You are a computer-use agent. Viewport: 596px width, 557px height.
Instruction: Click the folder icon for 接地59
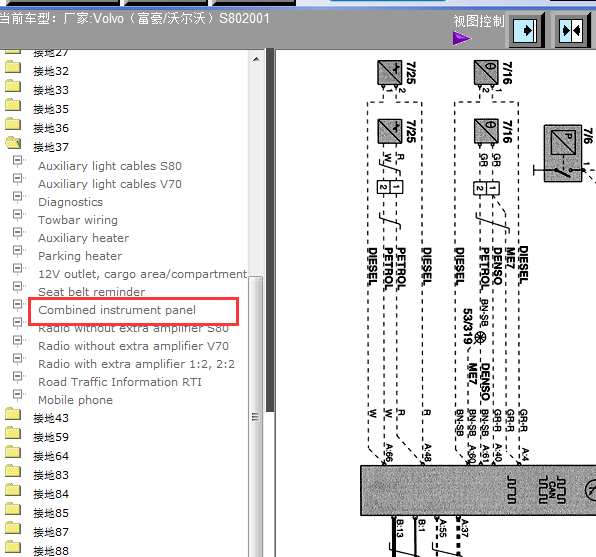click(x=13, y=433)
